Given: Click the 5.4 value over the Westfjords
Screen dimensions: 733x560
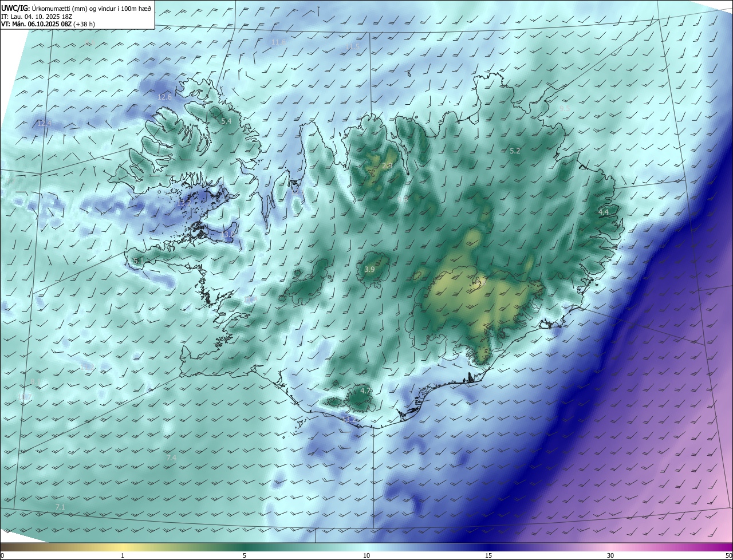Looking at the screenshot, I should click(226, 121).
